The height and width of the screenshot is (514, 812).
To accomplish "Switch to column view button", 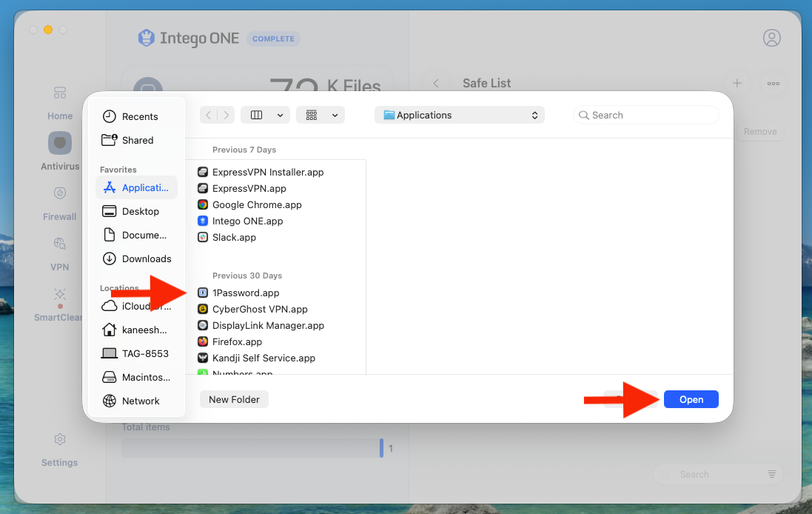I will 256,115.
